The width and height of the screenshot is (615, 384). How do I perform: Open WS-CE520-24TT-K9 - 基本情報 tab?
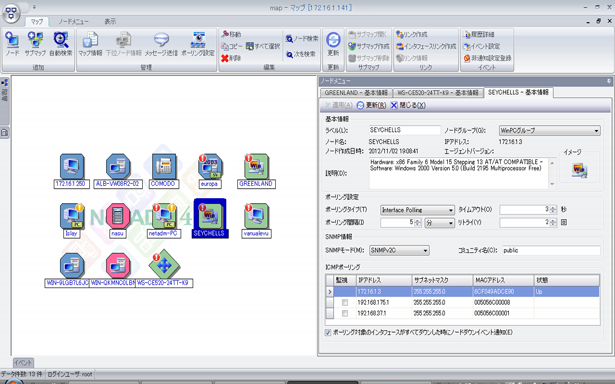[438, 93]
